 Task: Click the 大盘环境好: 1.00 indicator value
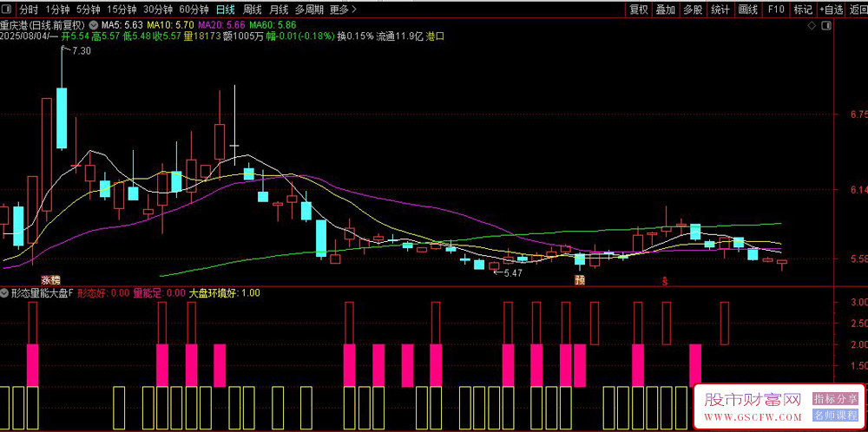225,293
